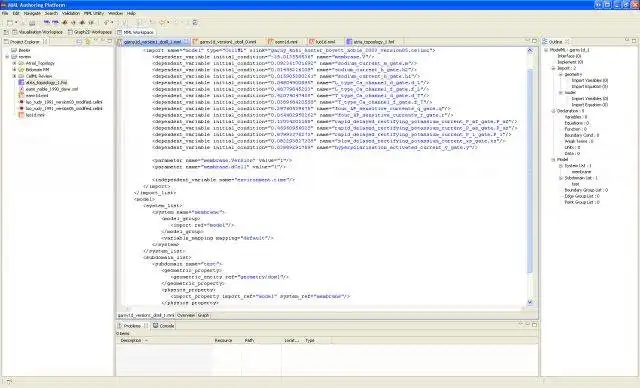Switch to the Graph tab below the editor

click(x=203, y=315)
